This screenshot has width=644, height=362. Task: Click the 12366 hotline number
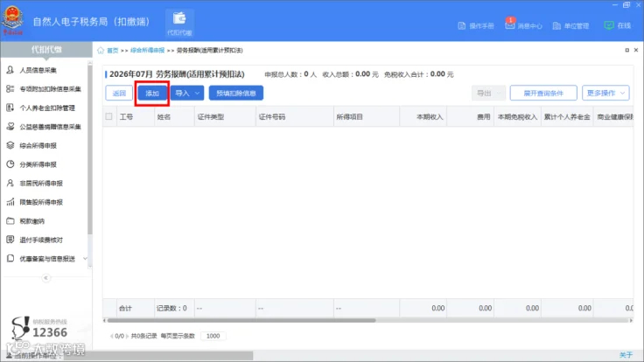(x=50, y=332)
